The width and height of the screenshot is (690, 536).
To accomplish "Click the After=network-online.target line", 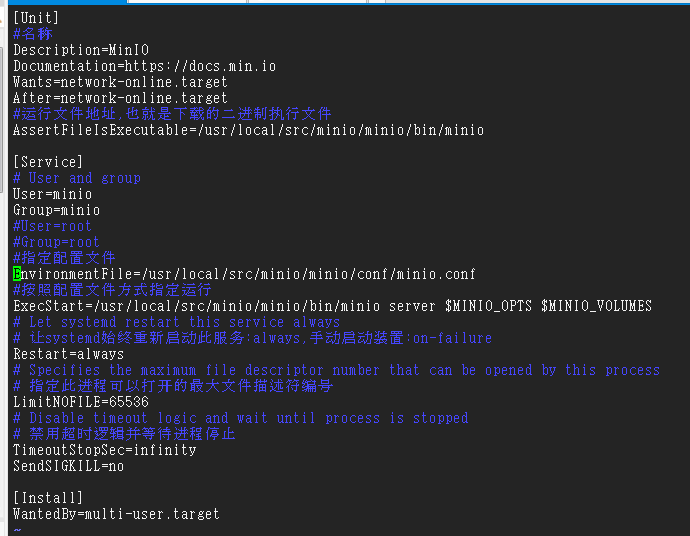I will tap(120, 98).
